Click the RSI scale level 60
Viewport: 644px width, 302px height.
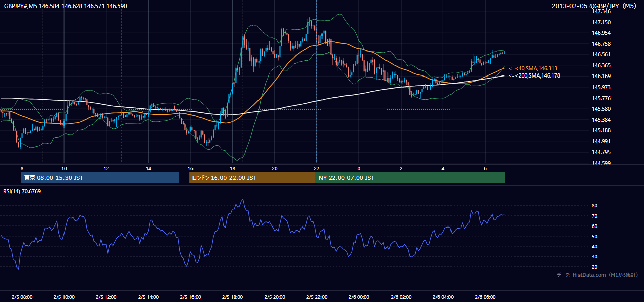(595, 226)
